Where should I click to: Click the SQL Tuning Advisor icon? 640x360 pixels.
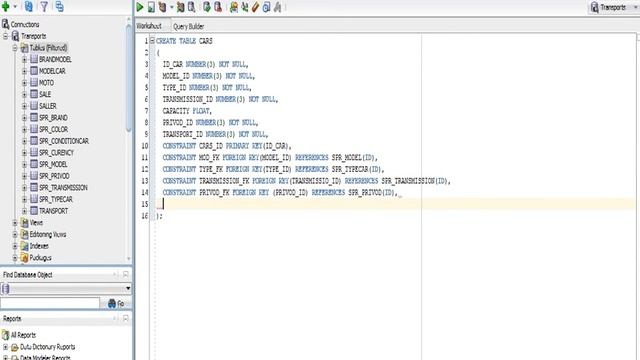coord(191,7)
